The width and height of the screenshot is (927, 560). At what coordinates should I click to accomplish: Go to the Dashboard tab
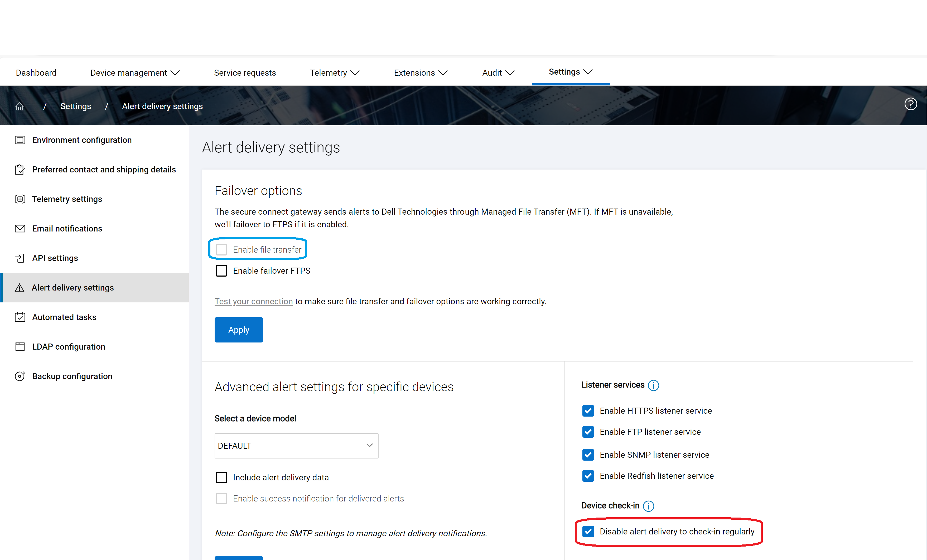click(x=36, y=73)
